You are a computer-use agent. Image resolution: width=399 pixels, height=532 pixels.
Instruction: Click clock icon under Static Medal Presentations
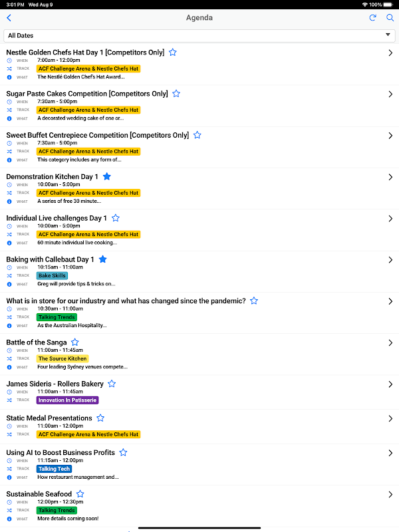point(9,426)
